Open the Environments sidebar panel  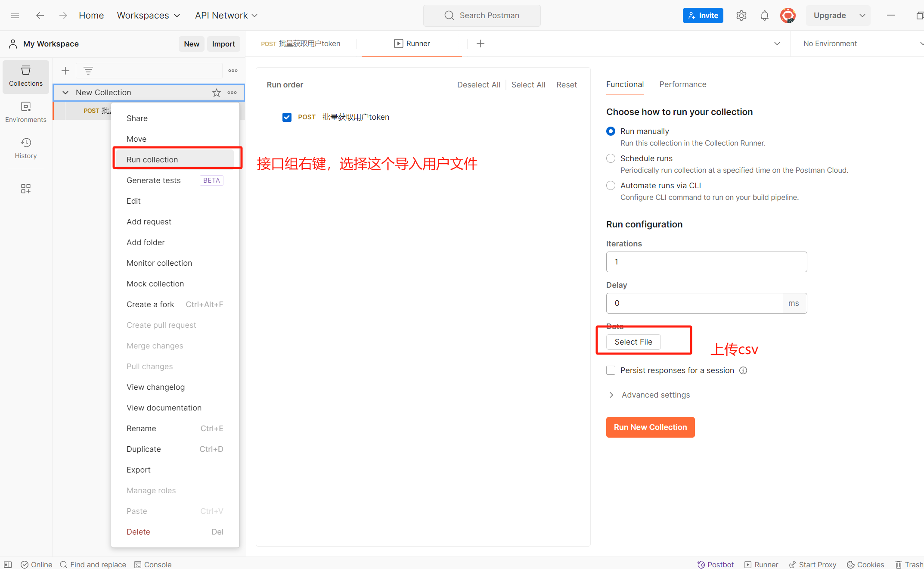(x=26, y=112)
